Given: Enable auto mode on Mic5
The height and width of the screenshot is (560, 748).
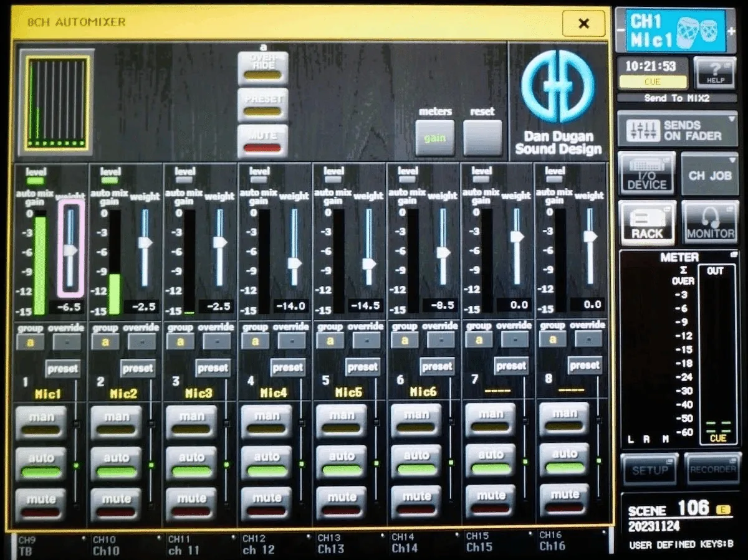Looking at the screenshot, I should (342, 462).
